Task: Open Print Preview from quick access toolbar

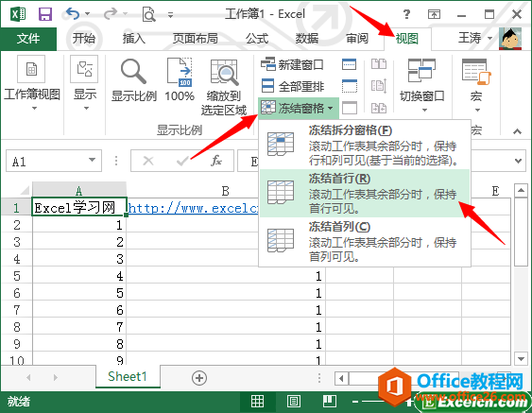Action: pos(148,14)
